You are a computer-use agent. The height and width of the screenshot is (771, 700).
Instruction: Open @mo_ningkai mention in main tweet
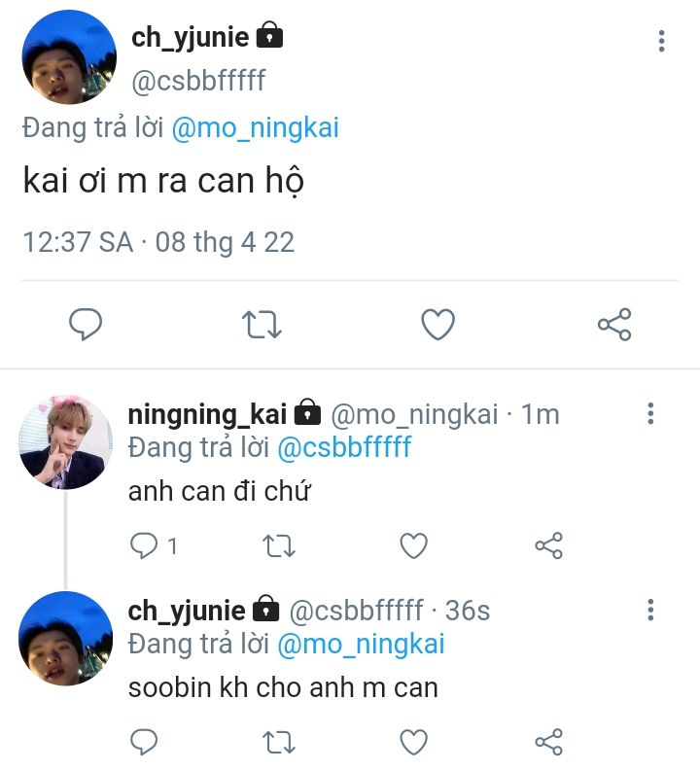pos(255,128)
